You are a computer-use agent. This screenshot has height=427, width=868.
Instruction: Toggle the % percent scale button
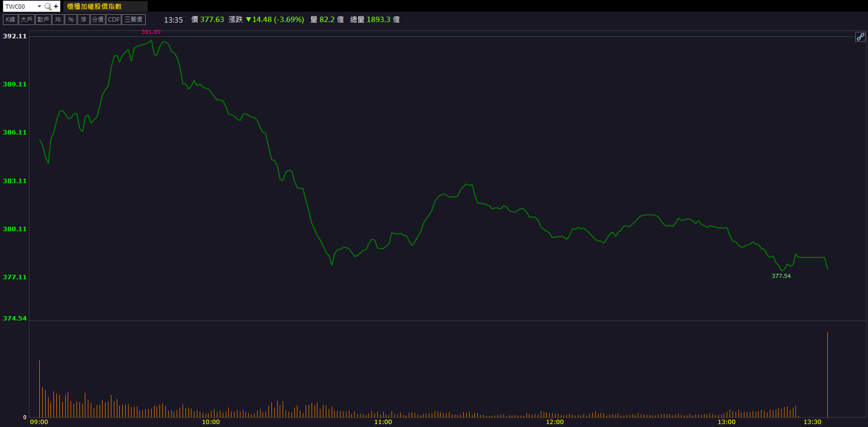71,20
